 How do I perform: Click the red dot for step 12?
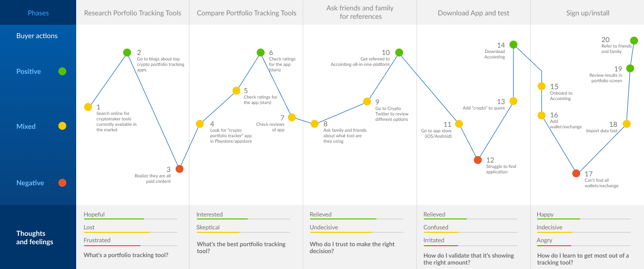click(477, 160)
